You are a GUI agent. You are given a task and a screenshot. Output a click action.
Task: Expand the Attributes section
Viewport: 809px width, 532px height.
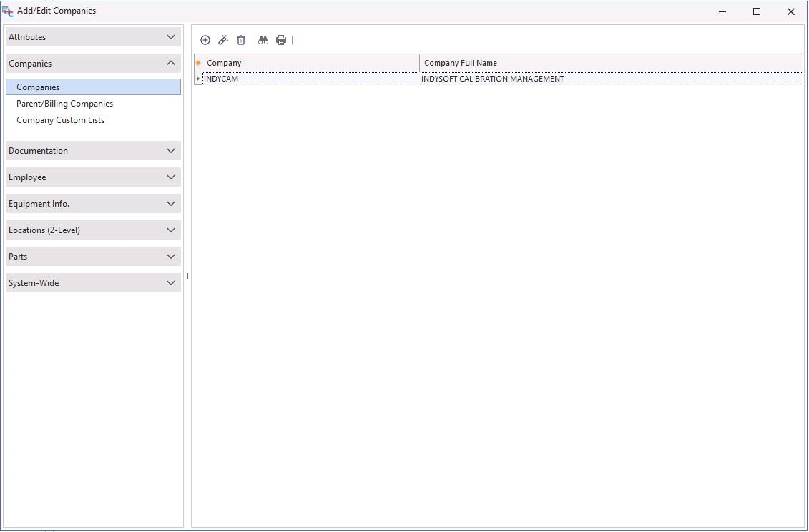click(93, 37)
